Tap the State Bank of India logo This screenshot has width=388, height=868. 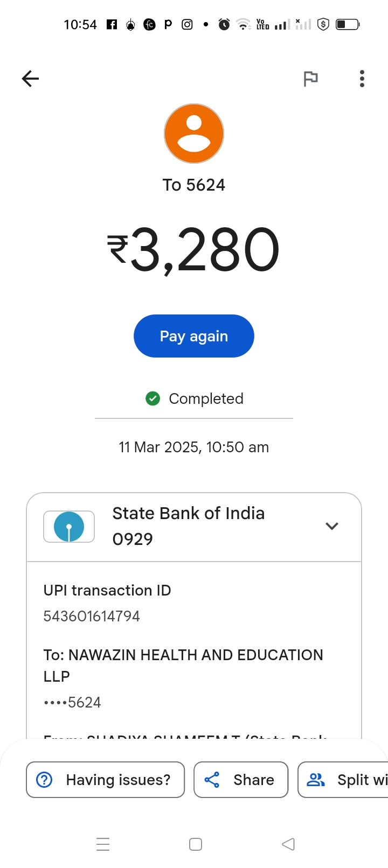[69, 527]
